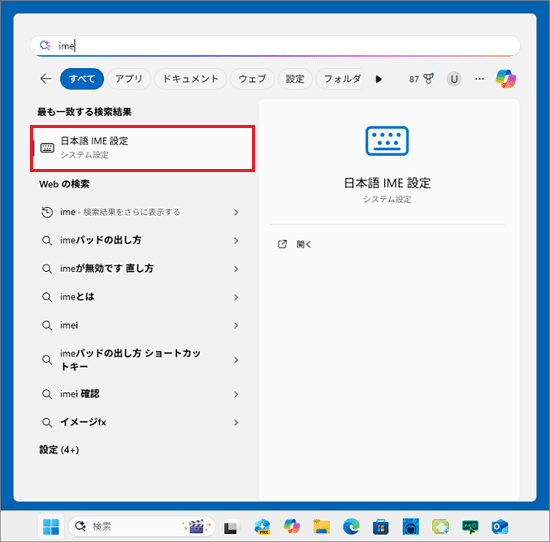
Task: Select the imei 確認 web suggestion
Action: (140, 394)
